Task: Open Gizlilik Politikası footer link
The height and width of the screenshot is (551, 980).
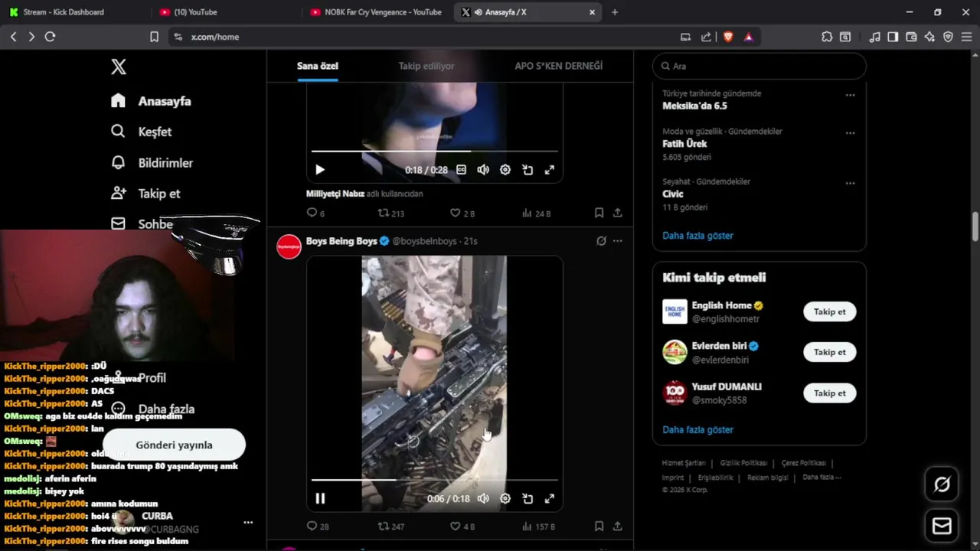Action: 743,463
